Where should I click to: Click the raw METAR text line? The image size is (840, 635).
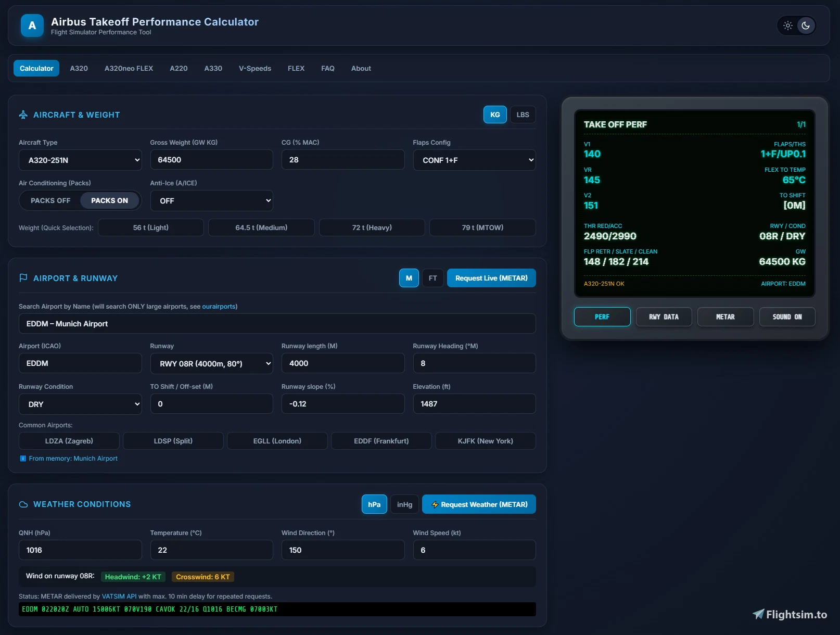click(277, 609)
